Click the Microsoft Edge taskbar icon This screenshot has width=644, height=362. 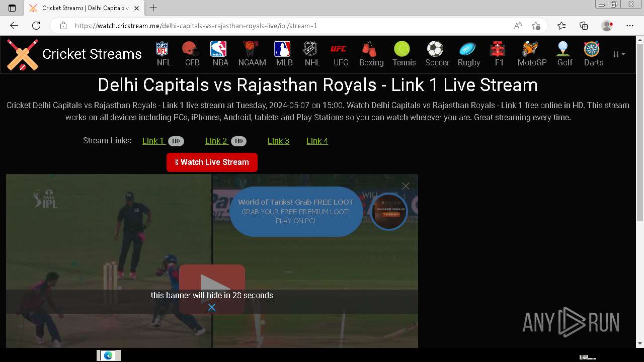108,355
